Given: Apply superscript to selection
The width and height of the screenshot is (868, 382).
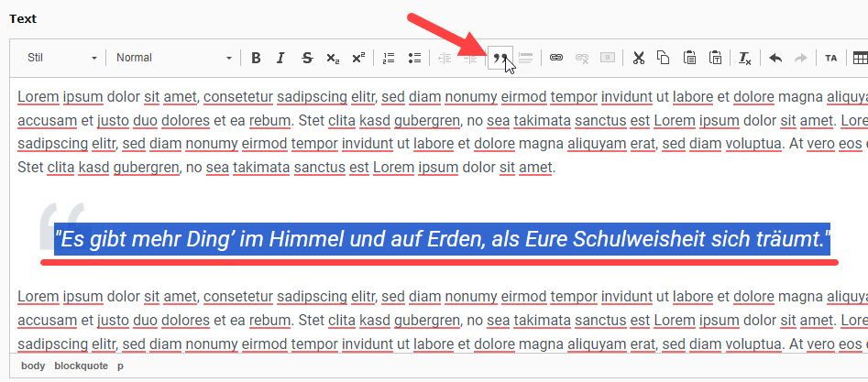Looking at the screenshot, I should (357, 58).
